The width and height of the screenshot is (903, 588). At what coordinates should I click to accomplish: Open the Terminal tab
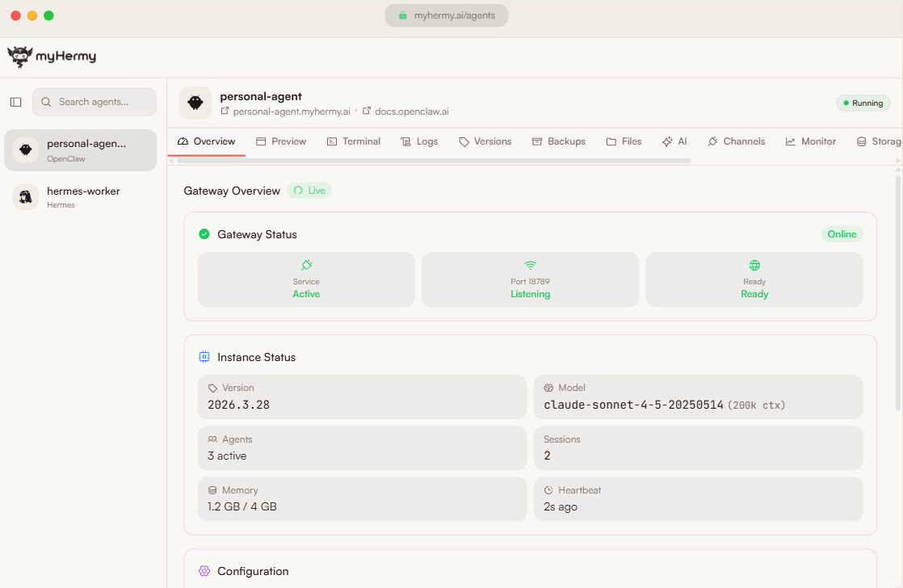point(354,141)
